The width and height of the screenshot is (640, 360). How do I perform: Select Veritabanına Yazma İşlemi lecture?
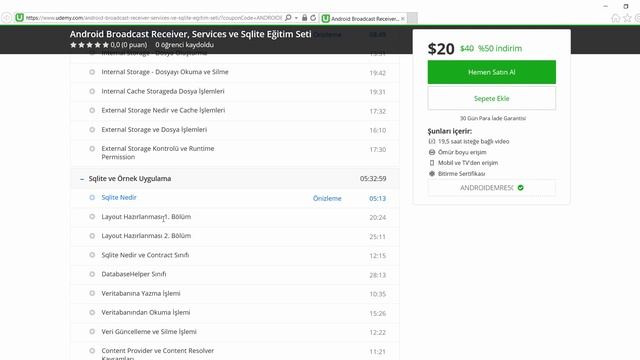[x=141, y=293]
